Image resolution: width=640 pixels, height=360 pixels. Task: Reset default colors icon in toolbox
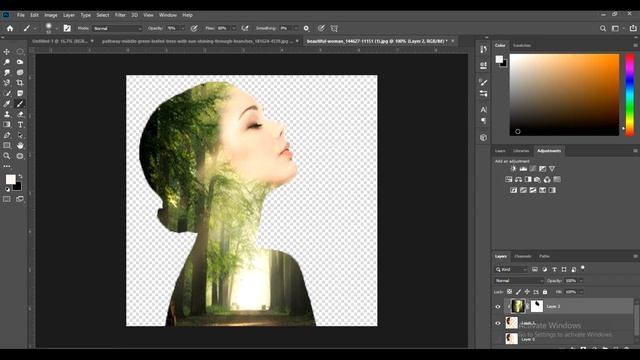click(7, 189)
